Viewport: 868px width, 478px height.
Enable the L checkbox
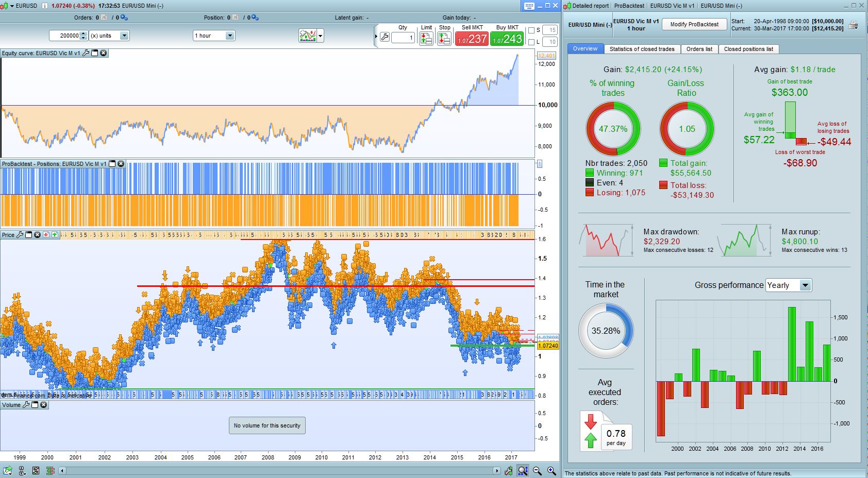531,42
